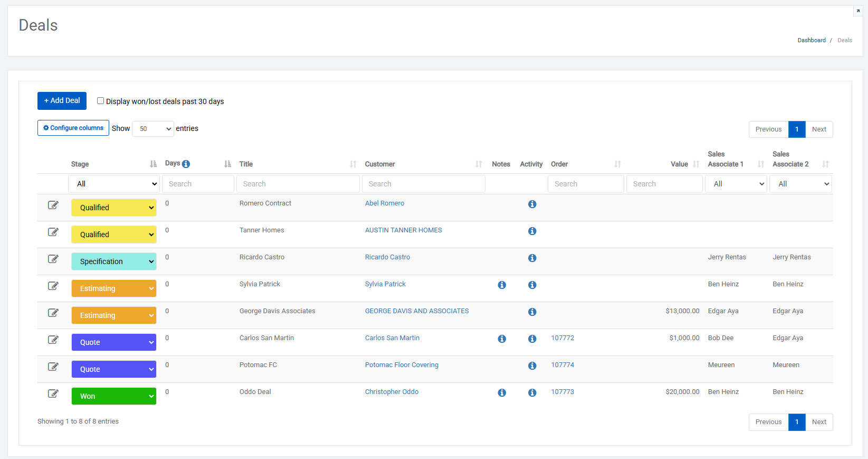This screenshot has width=868, height=459.
Task: Edit the Oddo Deal row
Action: [x=53, y=394]
